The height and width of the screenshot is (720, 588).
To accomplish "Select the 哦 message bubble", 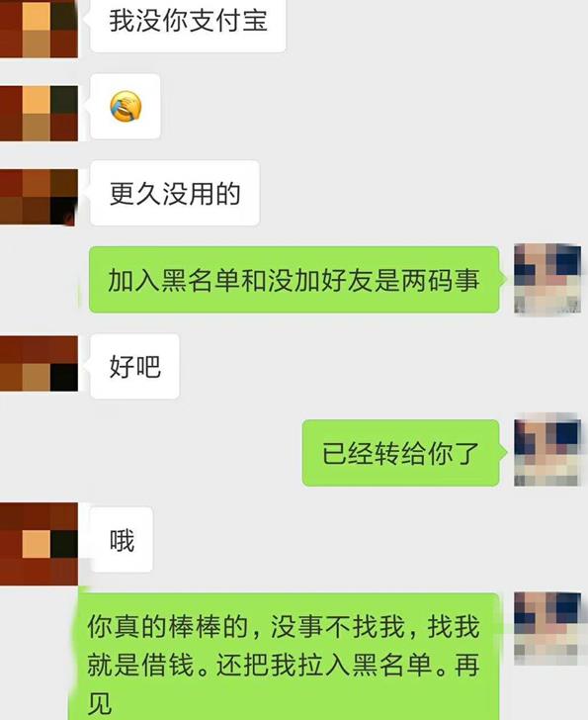I will coord(122,540).
